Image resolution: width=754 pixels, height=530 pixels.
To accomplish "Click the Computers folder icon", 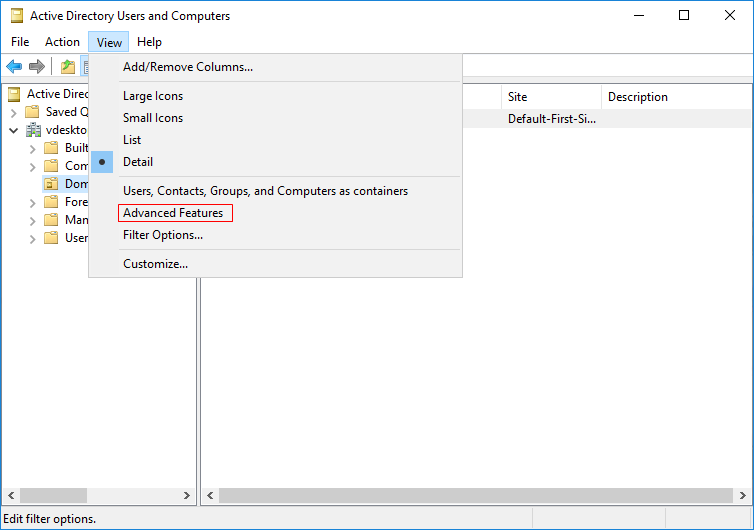I will tap(51, 166).
